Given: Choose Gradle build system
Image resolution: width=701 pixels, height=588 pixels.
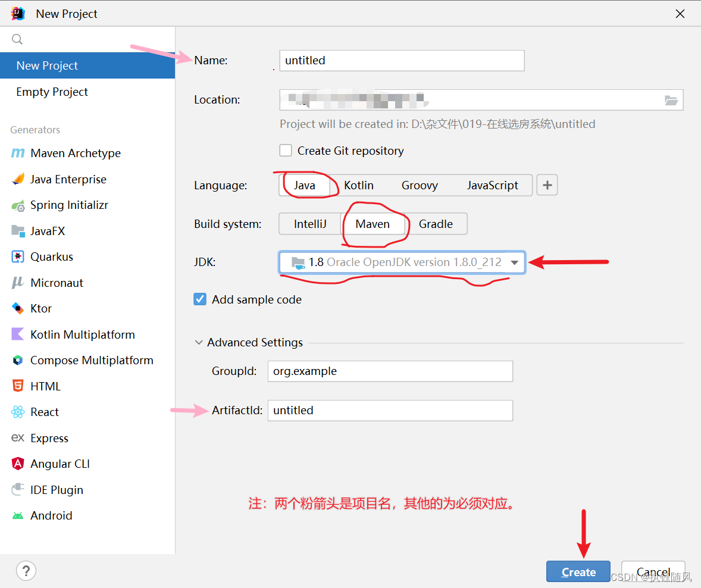Looking at the screenshot, I should 436,224.
